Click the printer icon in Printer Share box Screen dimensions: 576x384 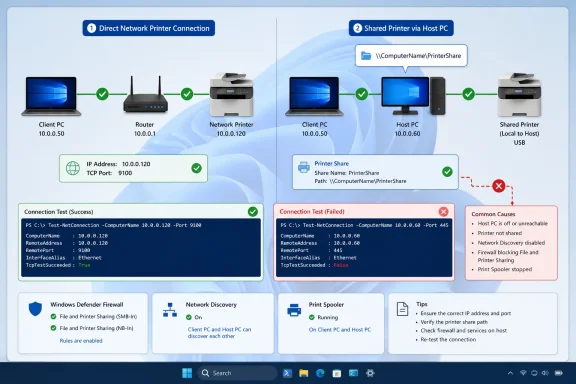304,167
